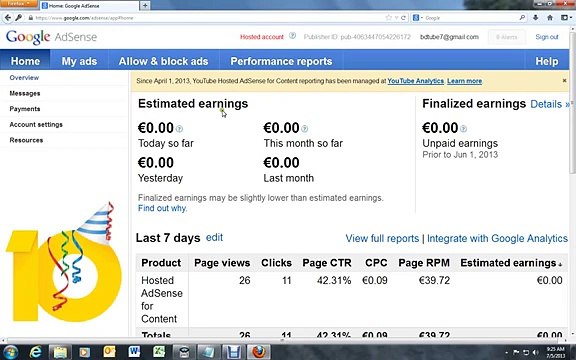Image resolution: width=576 pixels, height=360 pixels.
Task: Edit the Last 7 days range
Action: [214, 237]
